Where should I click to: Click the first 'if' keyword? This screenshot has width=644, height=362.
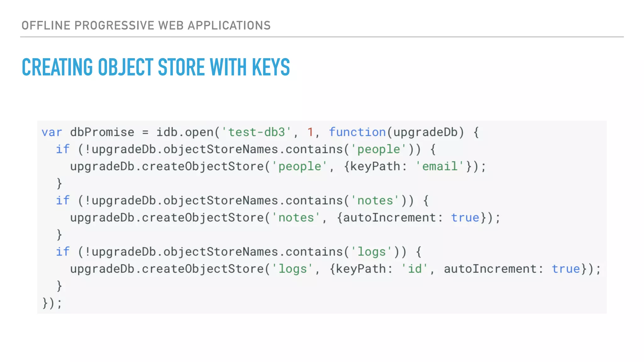[63, 149]
